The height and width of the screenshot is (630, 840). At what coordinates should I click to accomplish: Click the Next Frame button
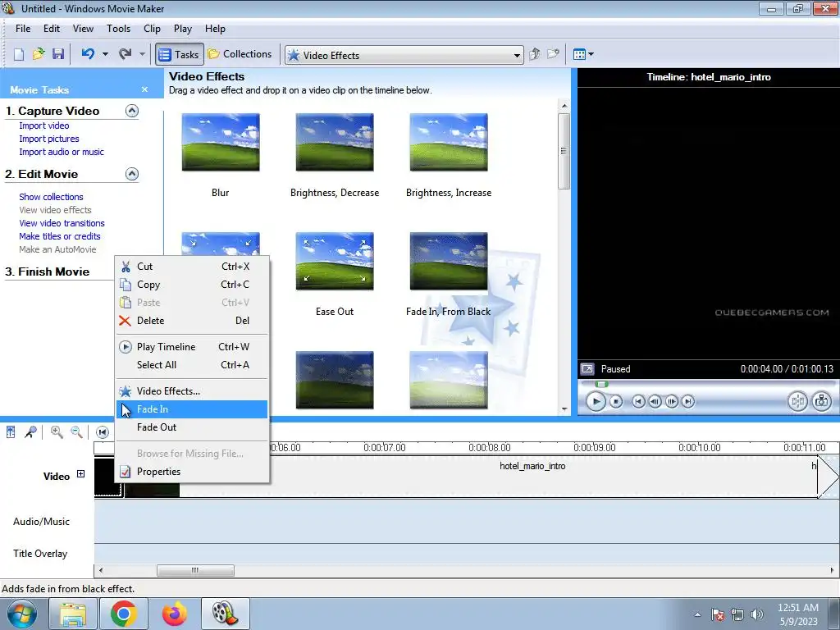pyautogui.click(x=671, y=401)
